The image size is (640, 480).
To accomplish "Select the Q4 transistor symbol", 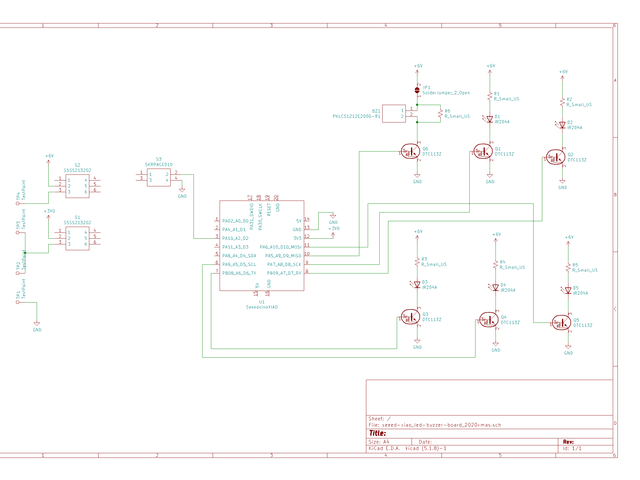I will [488, 320].
